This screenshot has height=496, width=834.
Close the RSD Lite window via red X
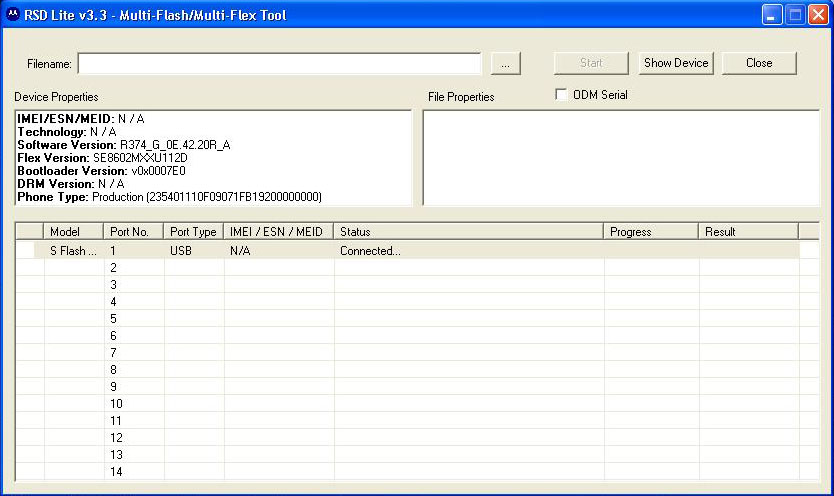click(818, 15)
